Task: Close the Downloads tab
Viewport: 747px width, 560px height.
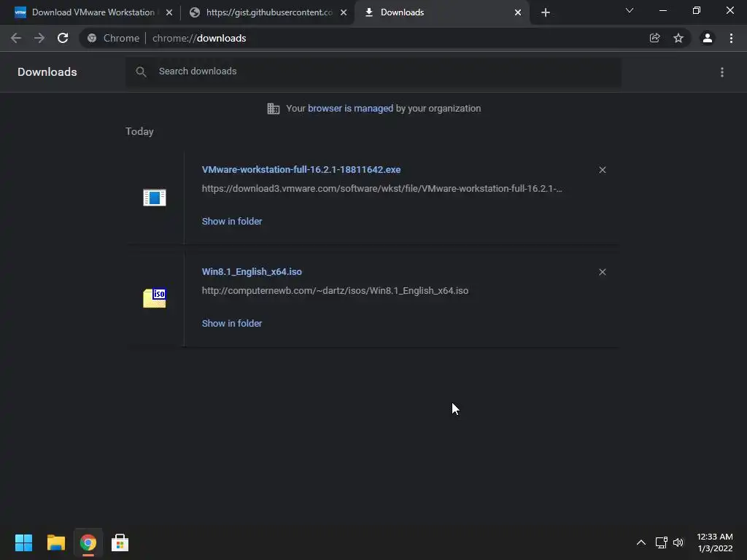Action: (x=518, y=12)
